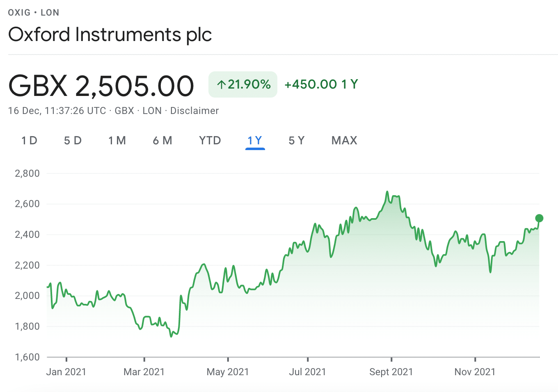Click the 2,400 price axis label
Image resolution: width=558 pixels, height=392 pixels.
click(27, 235)
